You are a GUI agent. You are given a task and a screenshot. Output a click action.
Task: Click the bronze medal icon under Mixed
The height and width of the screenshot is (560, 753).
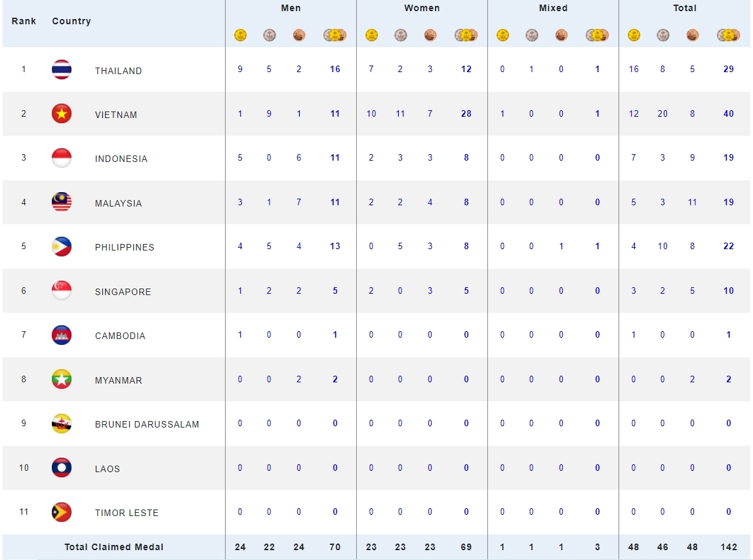point(561,35)
